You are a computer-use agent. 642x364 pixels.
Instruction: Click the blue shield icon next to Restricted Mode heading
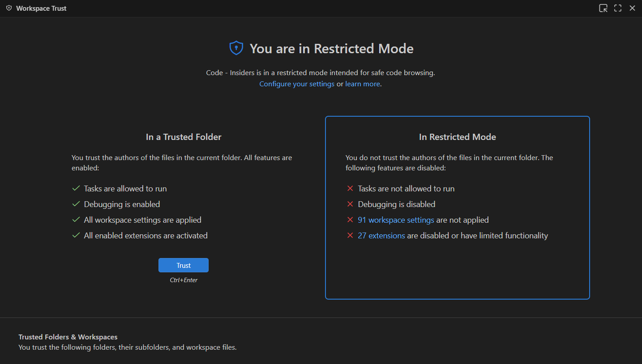click(x=236, y=48)
